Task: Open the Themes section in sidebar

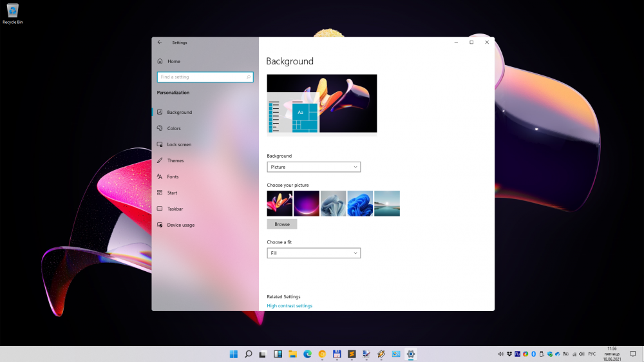Action: (175, 160)
